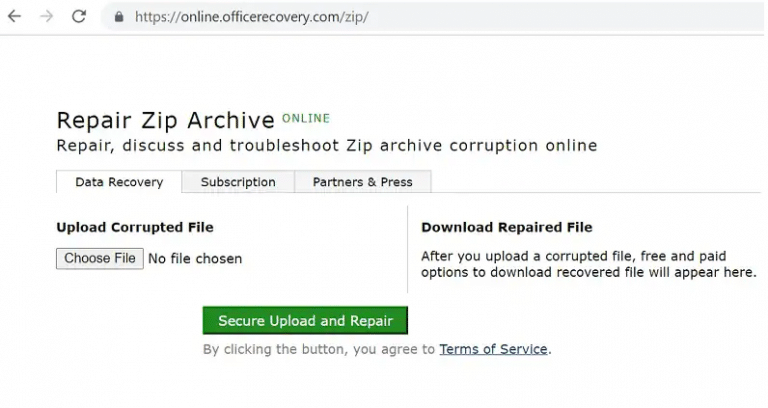Click the 'By clicking the button' agreement text
This screenshot has width=768, height=408.
pos(319,349)
